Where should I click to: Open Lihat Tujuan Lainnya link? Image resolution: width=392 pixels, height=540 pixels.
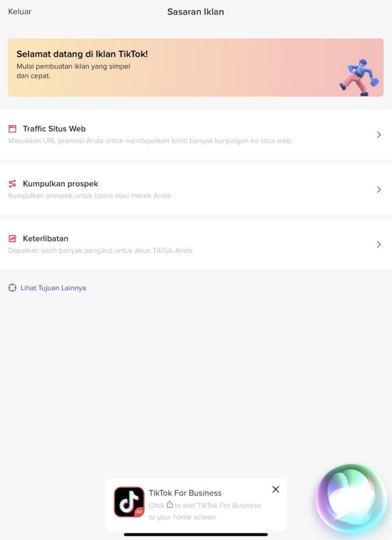coord(53,288)
